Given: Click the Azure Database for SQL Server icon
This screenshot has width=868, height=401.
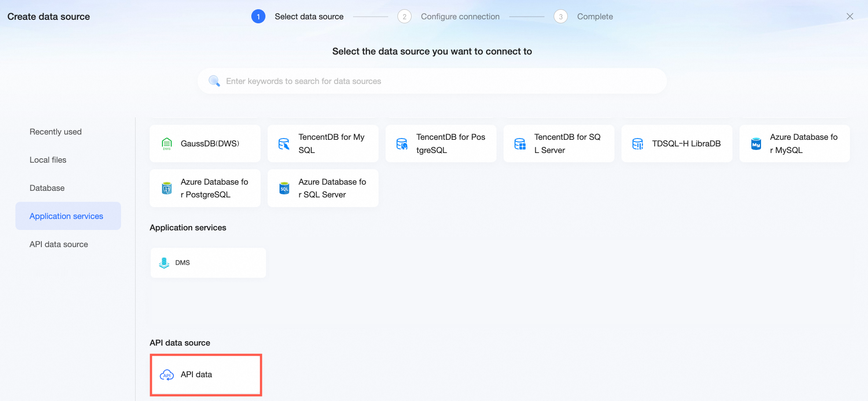Looking at the screenshot, I should coord(284,188).
